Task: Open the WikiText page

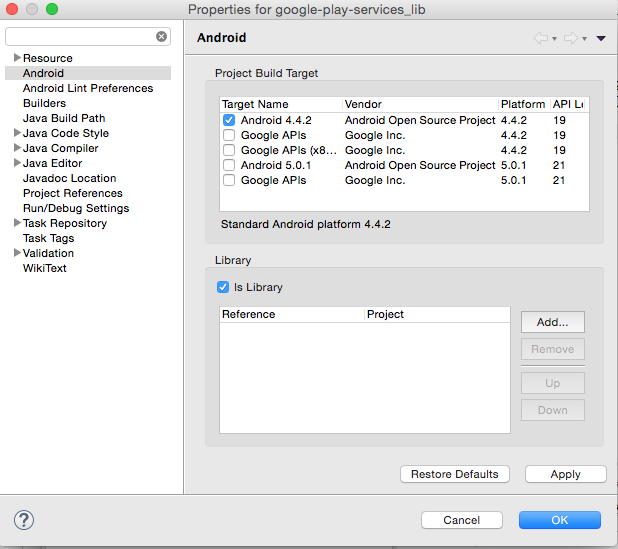Action: [x=45, y=268]
